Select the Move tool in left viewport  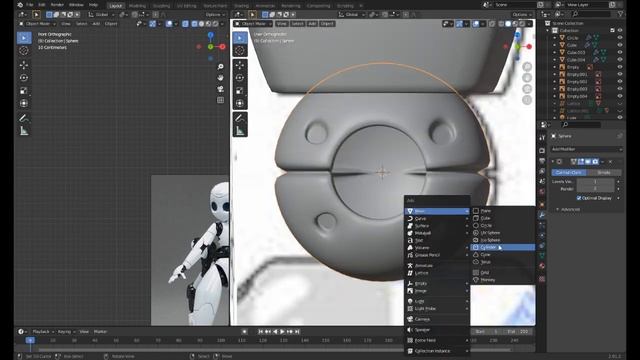click(x=24, y=64)
